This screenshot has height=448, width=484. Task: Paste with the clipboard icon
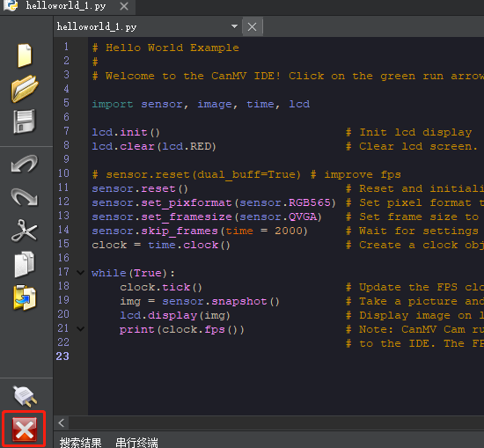point(25,297)
